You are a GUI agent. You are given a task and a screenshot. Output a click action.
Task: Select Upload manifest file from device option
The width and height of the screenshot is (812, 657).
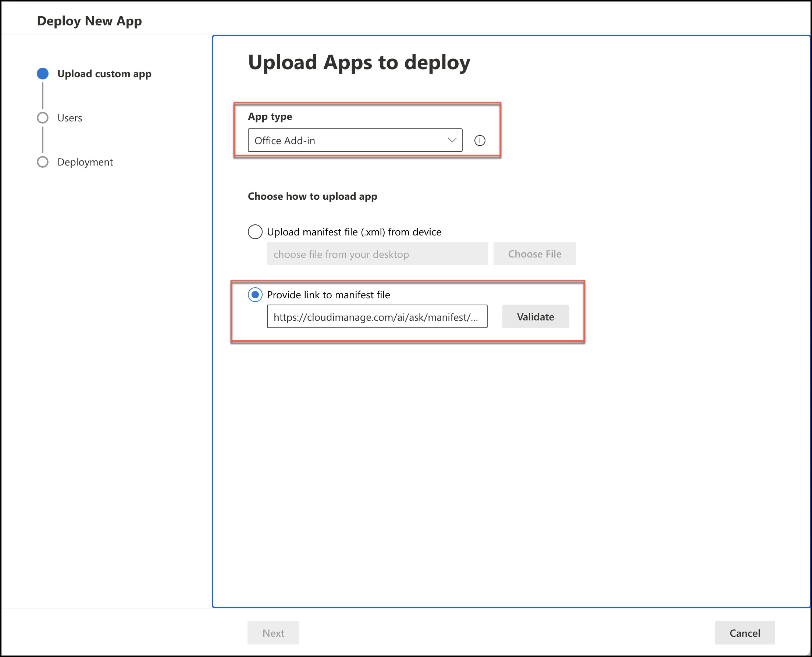[255, 232]
